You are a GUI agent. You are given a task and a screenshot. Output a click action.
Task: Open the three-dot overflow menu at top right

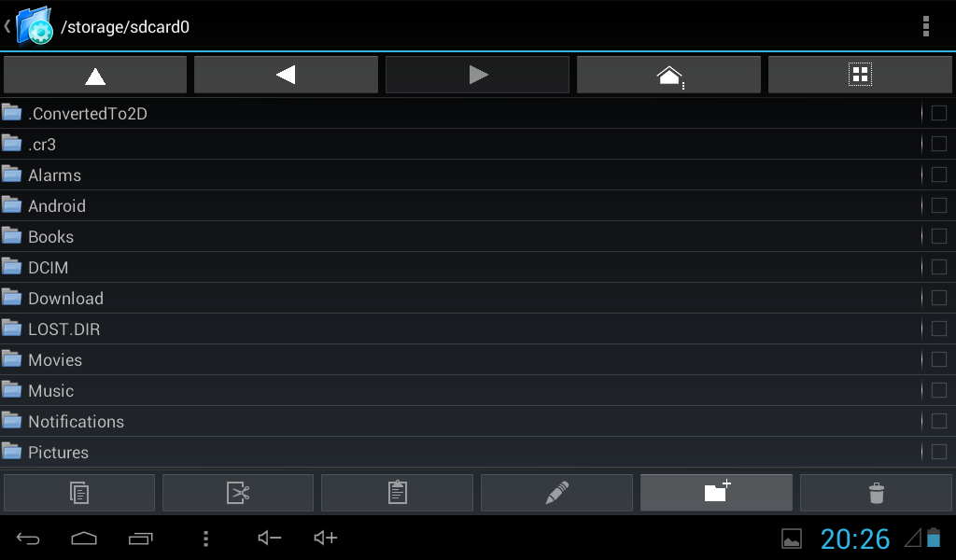pos(925,26)
